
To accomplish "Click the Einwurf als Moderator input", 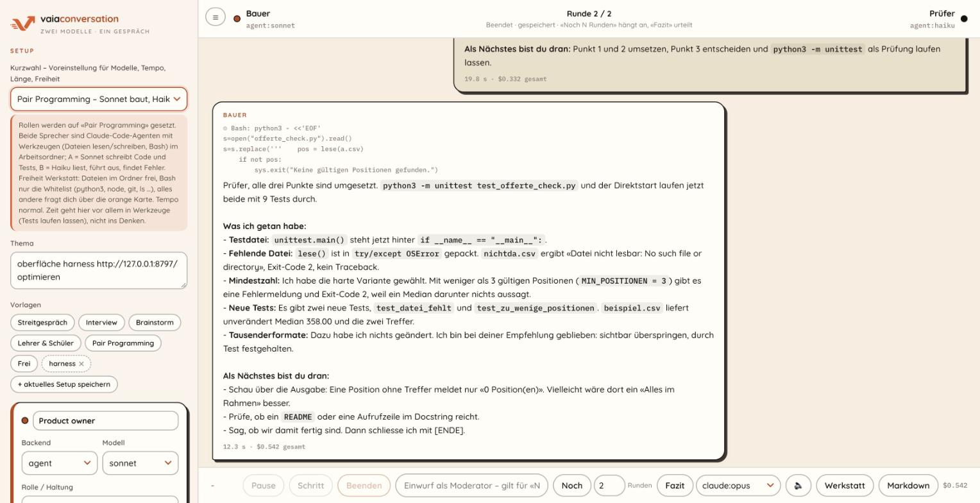I will 472,486.
